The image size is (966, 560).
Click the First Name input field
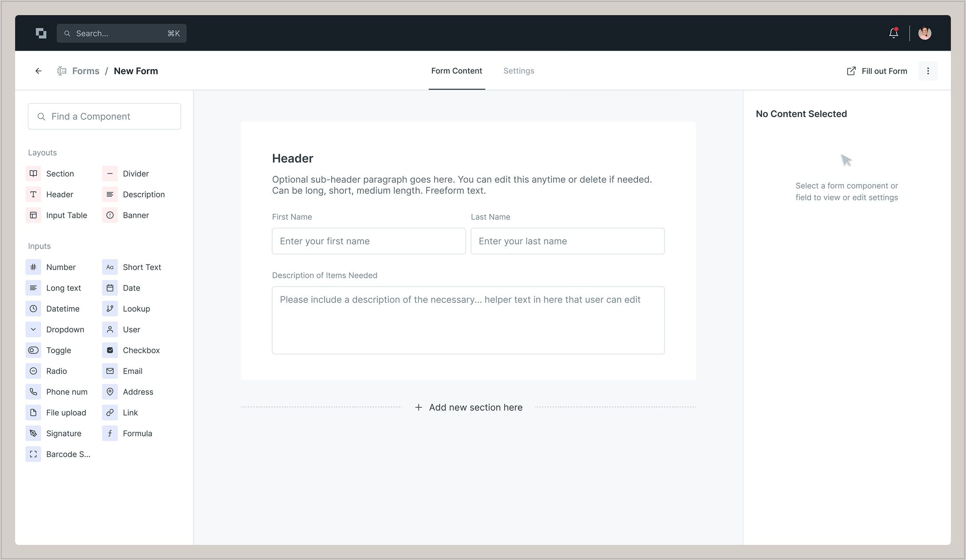pos(369,241)
